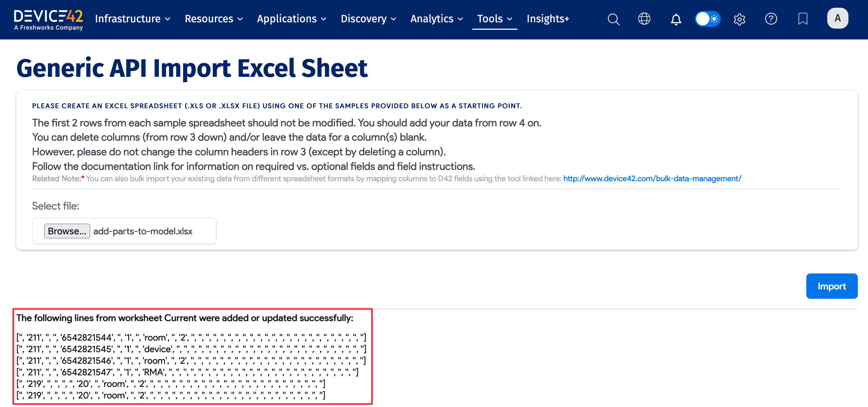Expand the Applications dropdown menu
Image resolution: width=868 pixels, height=407 pixels.
(291, 19)
